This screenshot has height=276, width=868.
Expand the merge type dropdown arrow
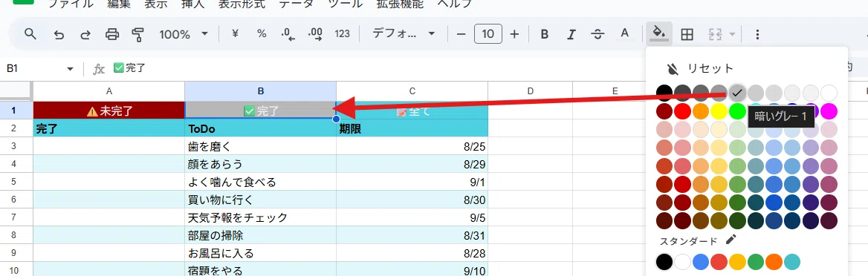click(x=733, y=34)
